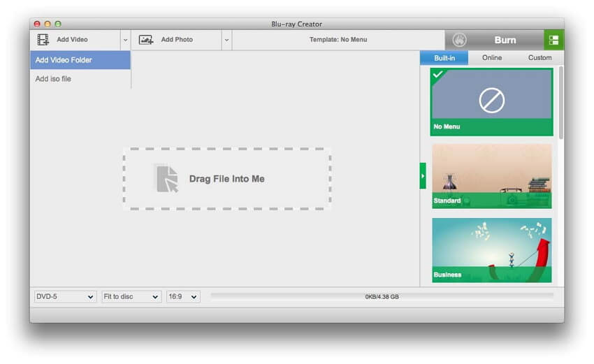Click the Burn disc icon
This screenshot has height=364, width=594.
[x=459, y=40]
